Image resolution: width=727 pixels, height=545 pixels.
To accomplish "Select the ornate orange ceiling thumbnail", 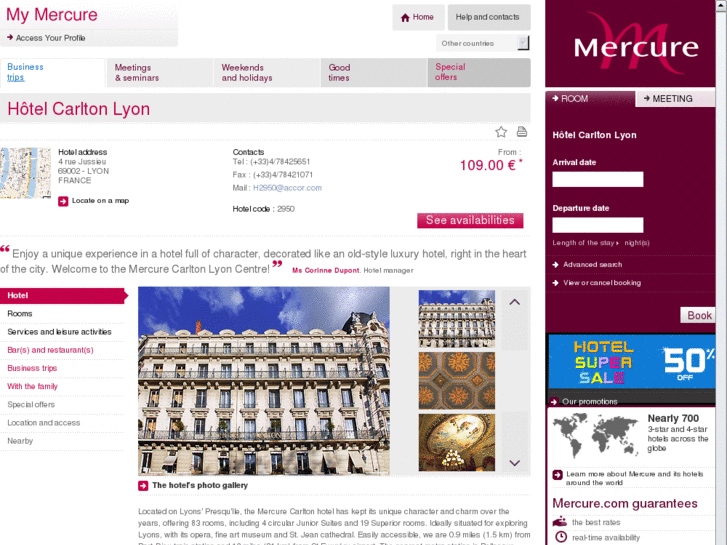I will (457, 380).
